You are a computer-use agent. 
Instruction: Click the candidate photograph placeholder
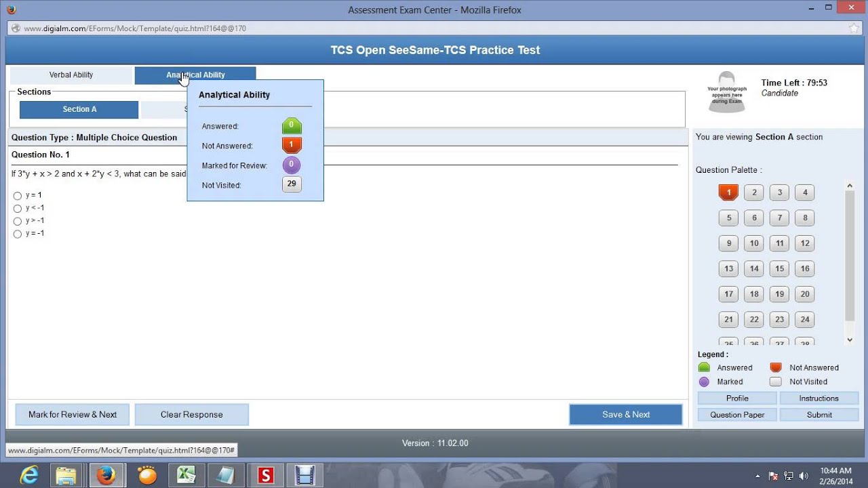click(x=726, y=92)
